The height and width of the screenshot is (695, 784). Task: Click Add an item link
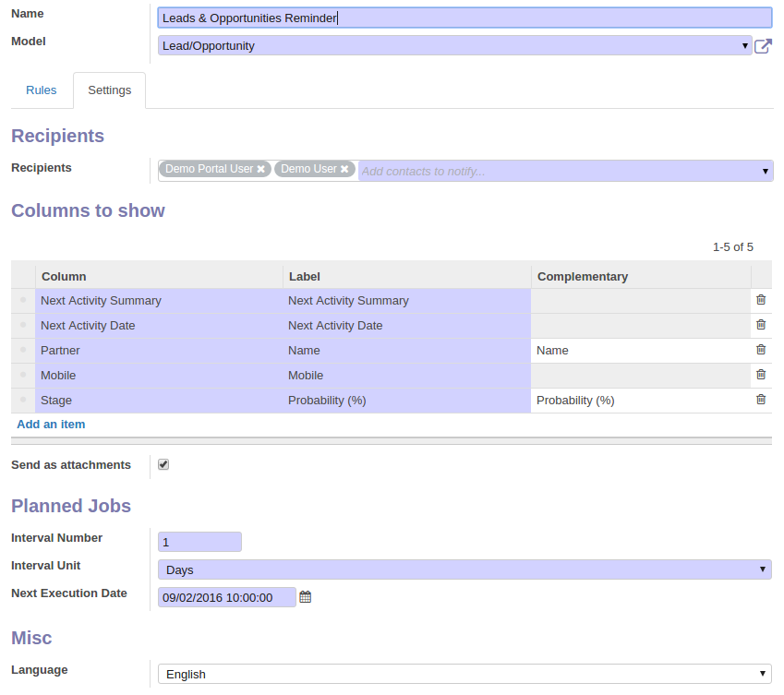(51, 425)
